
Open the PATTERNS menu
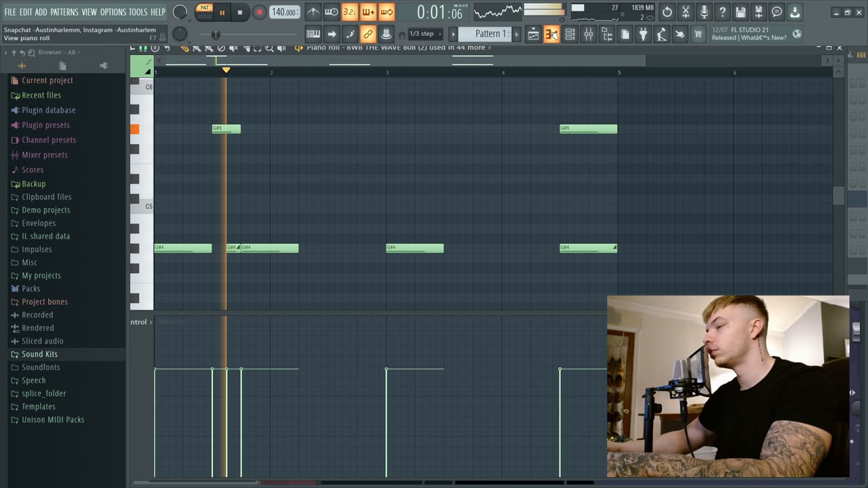[64, 12]
